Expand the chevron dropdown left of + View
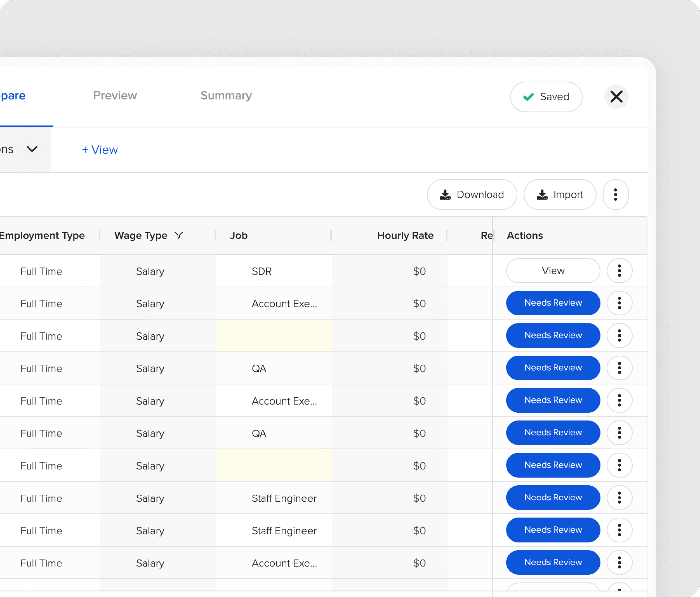 (32, 149)
